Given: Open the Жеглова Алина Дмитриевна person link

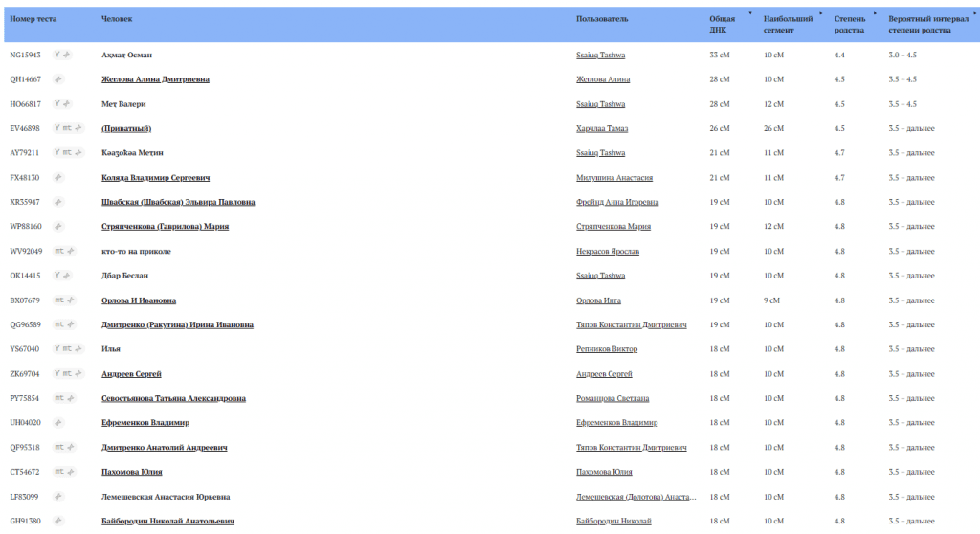Looking at the screenshot, I should pyautogui.click(x=155, y=79).
